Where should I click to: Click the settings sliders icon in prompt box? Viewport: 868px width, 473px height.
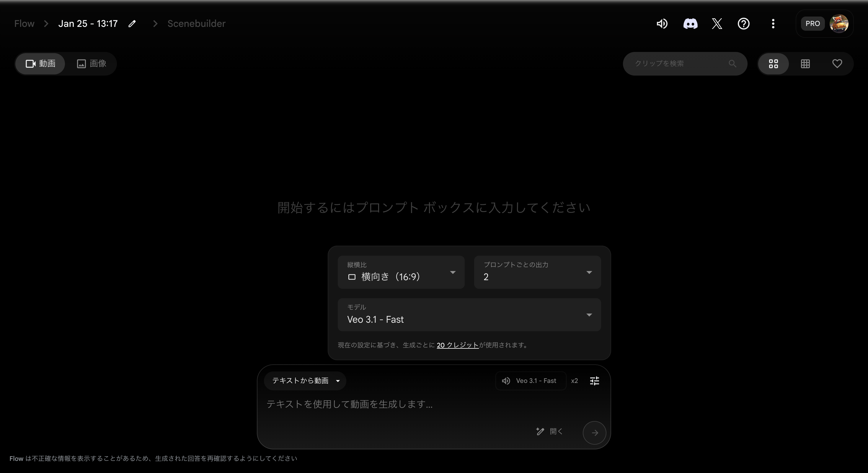tap(594, 381)
